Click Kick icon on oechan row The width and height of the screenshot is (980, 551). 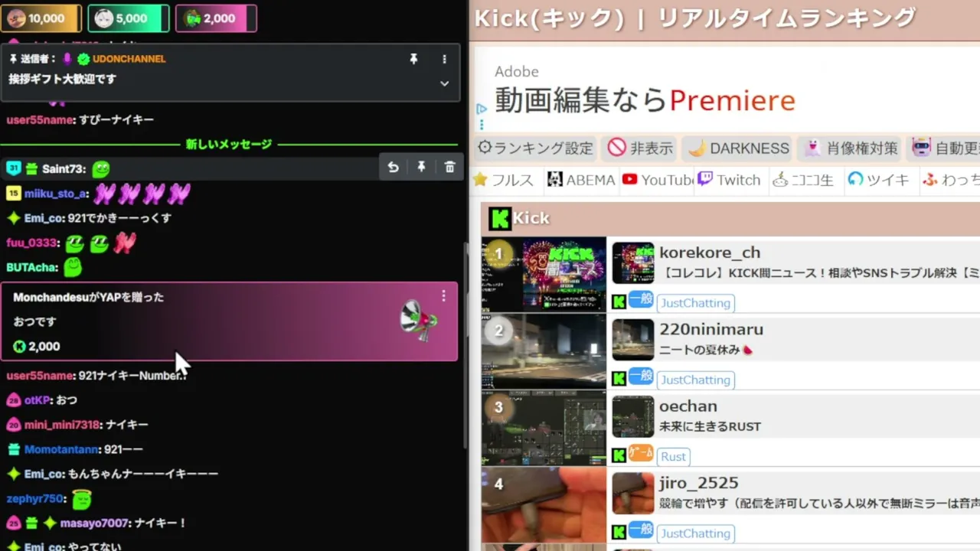point(619,456)
